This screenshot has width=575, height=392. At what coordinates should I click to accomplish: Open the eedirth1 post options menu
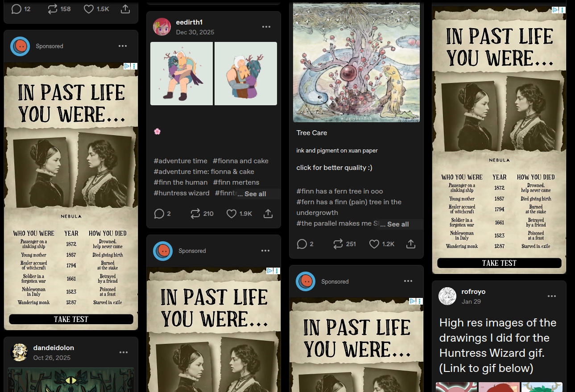[266, 27]
